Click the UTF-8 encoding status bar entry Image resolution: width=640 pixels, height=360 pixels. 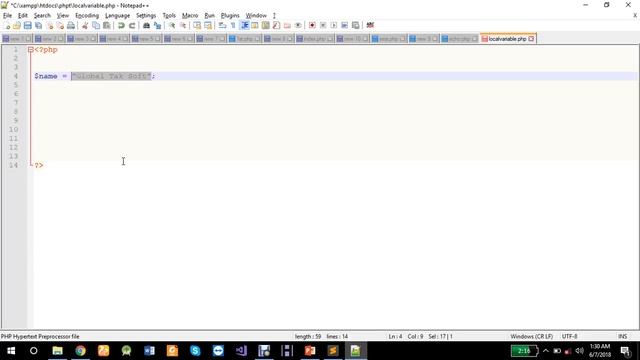[569, 336]
